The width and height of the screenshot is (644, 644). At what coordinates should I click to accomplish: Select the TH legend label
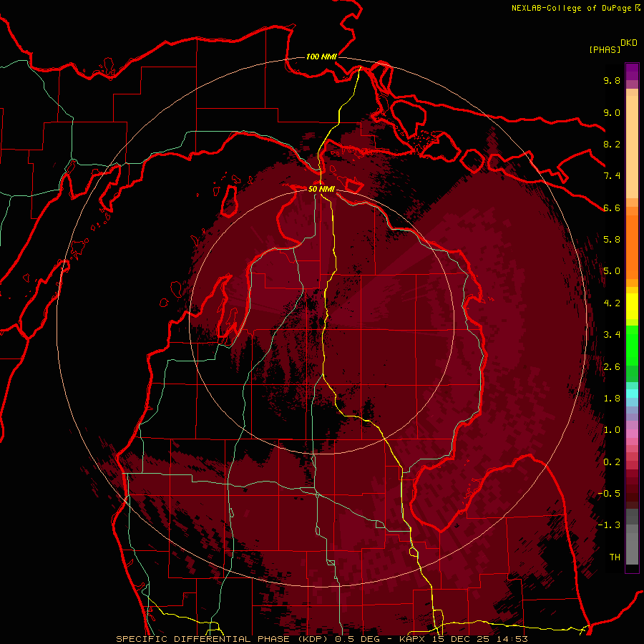(x=615, y=557)
